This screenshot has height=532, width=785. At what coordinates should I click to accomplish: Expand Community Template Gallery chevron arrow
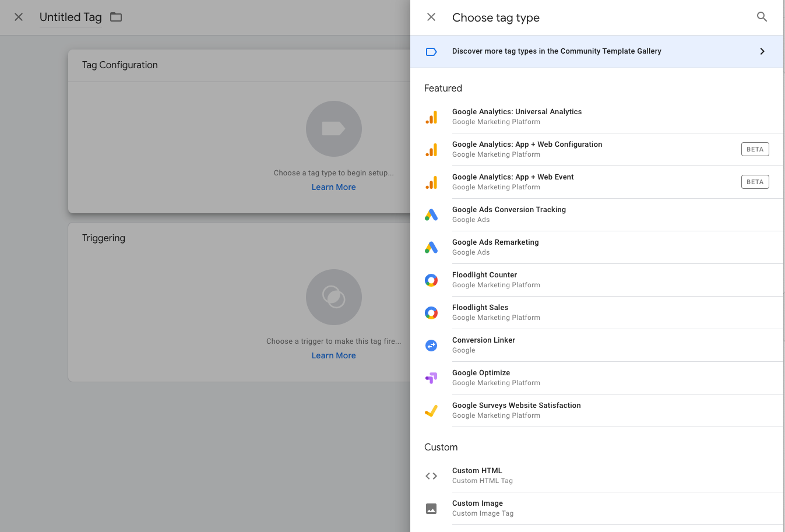point(762,51)
